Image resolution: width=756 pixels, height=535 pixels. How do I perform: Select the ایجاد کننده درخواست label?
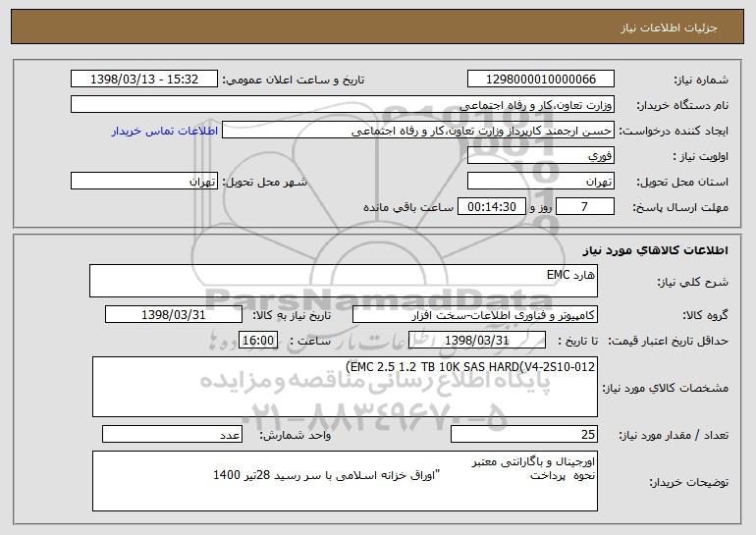(x=674, y=131)
